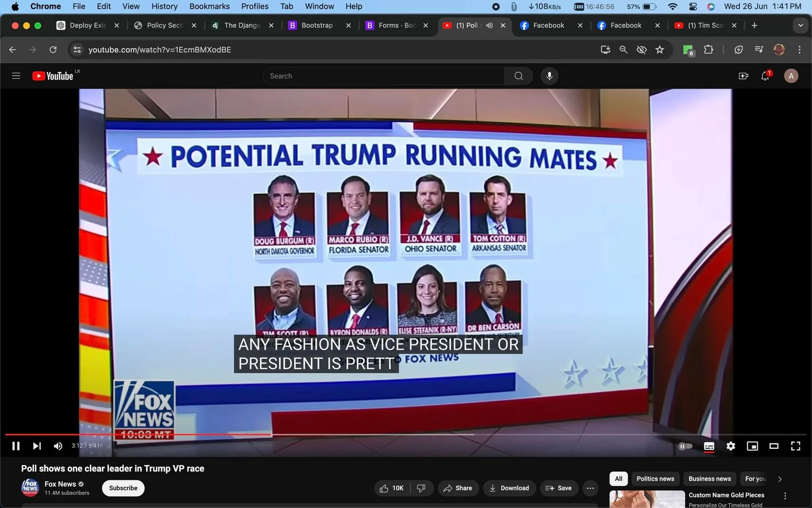
Task: Share the video
Action: pyautogui.click(x=458, y=488)
